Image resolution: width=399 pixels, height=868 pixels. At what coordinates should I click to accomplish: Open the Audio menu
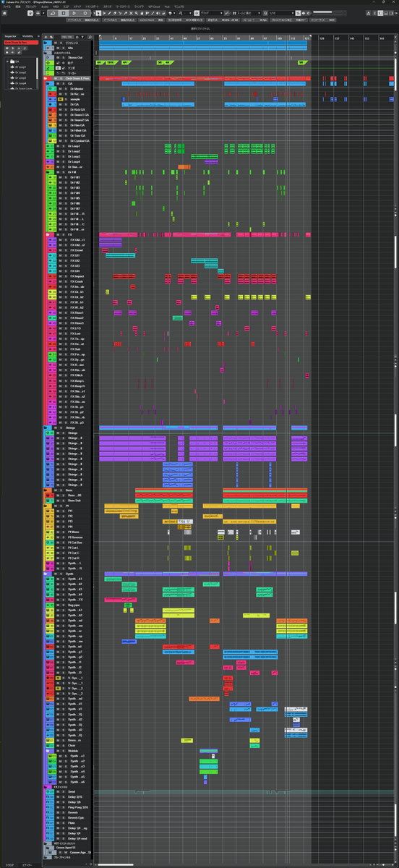(45, 6)
